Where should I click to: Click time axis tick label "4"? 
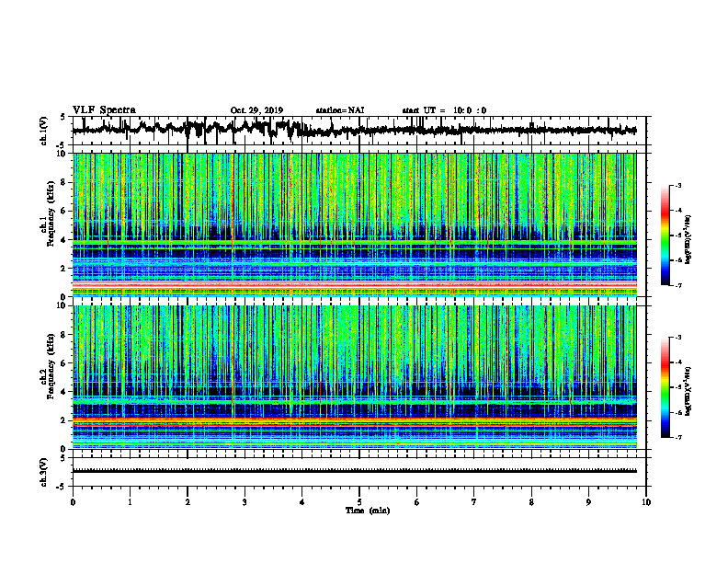click(302, 502)
